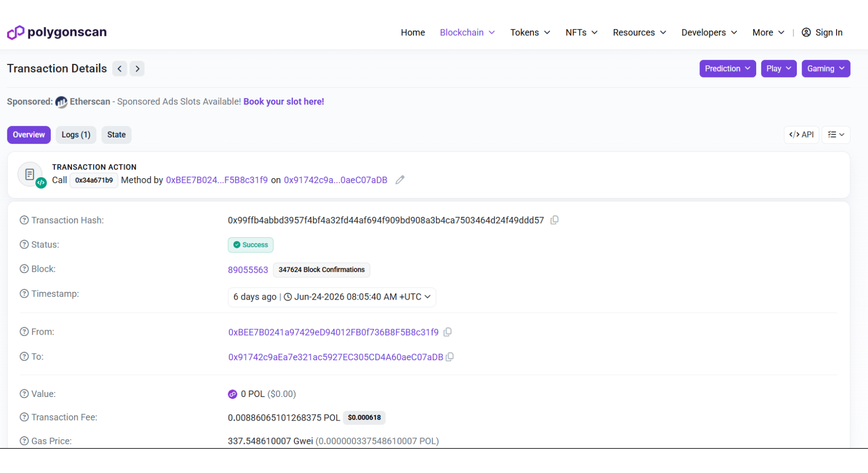This screenshot has width=868, height=473.
Task: Open the More menu
Action: (768, 32)
